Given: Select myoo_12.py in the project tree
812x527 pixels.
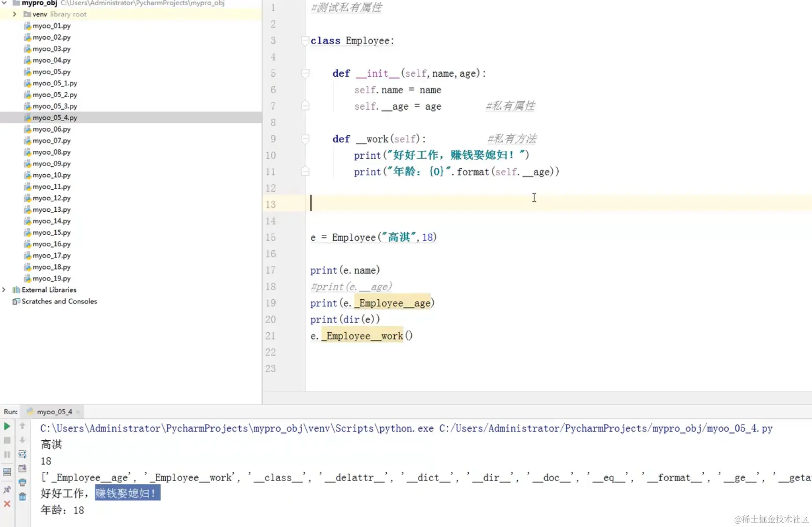Looking at the screenshot, I should (52, 198).
